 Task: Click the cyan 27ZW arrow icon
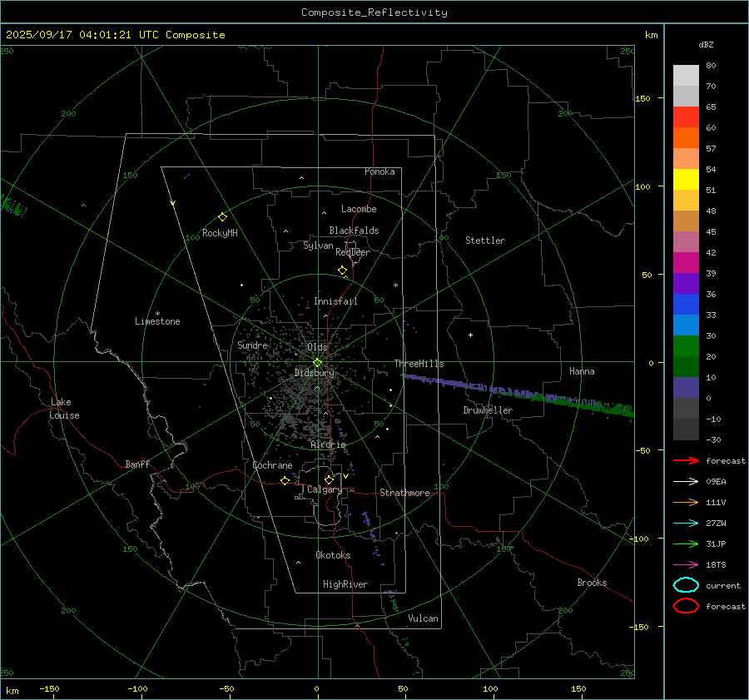(x=686, y=523)
